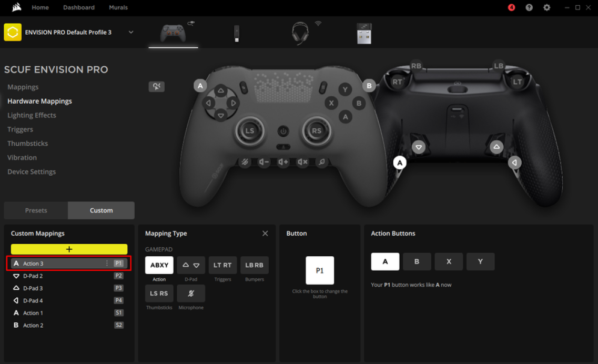Click the volume up G-key on controller
This screenshot has height=364, width=598.
click(283, 162)
